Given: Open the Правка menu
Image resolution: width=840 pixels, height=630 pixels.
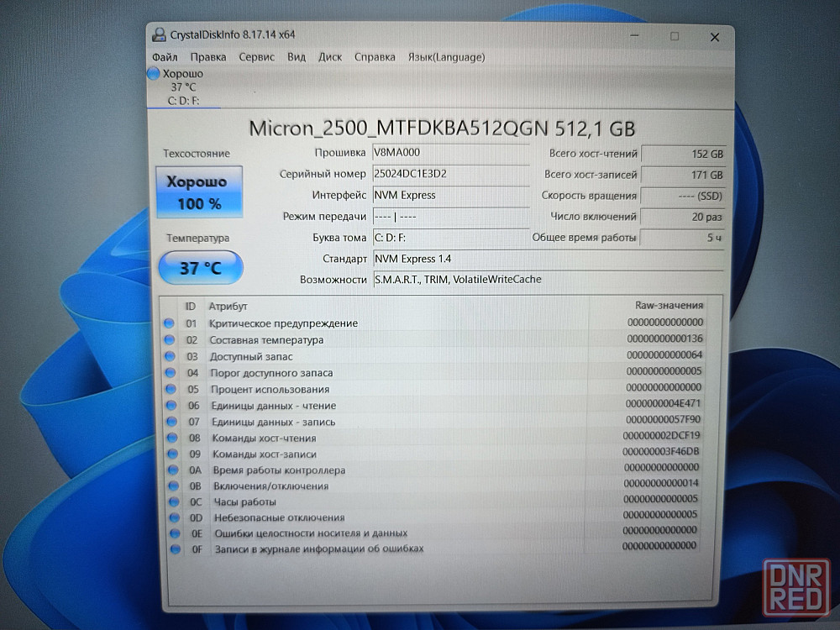Looking at the screenshot, I should [x=207, y=57].
